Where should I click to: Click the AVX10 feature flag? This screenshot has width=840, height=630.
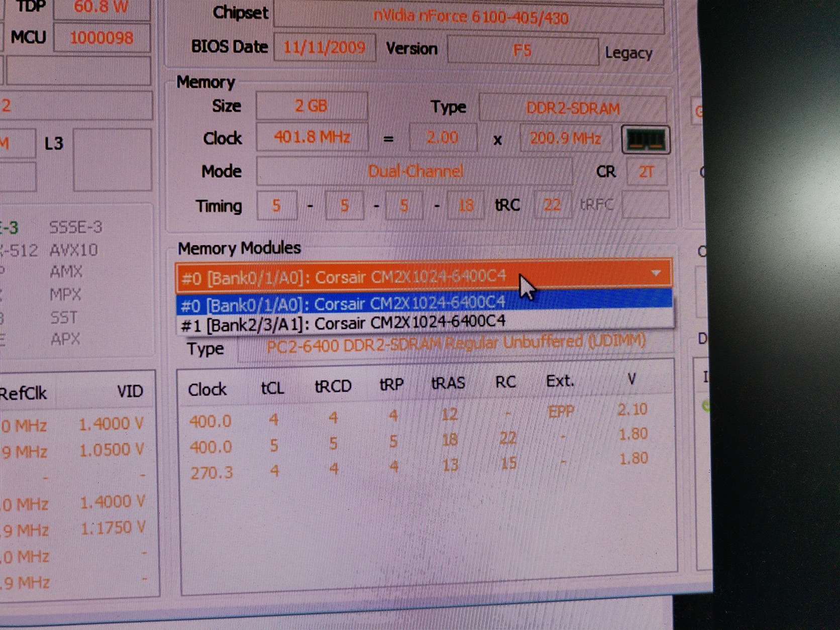[x=74, y=250]
